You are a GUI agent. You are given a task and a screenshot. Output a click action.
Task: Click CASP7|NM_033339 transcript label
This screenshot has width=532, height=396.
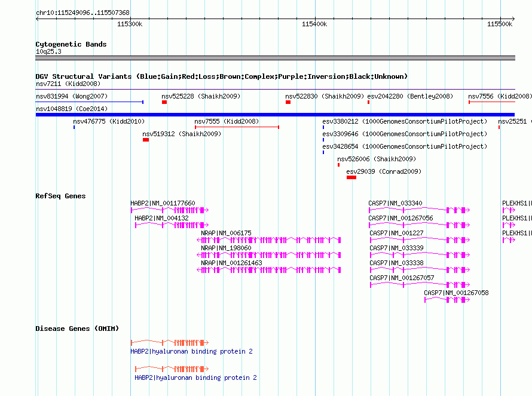(x=396, y=248)
